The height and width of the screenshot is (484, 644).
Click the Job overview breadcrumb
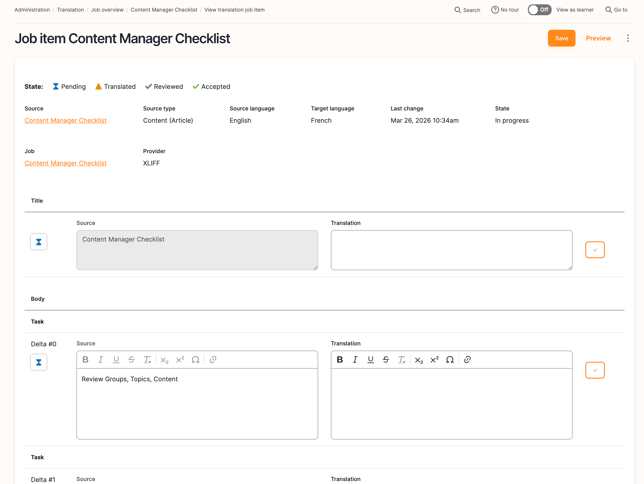point(107,10)
